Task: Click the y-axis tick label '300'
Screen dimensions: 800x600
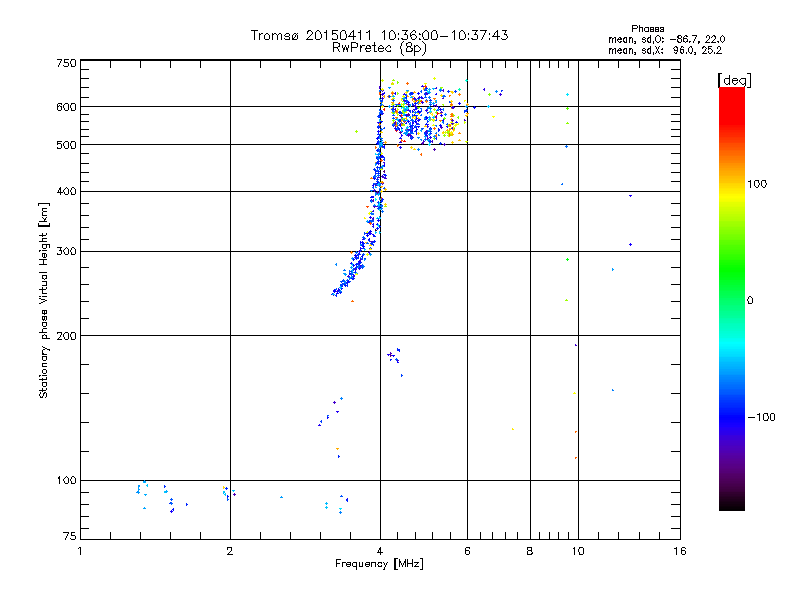Action: pos(66,252)
